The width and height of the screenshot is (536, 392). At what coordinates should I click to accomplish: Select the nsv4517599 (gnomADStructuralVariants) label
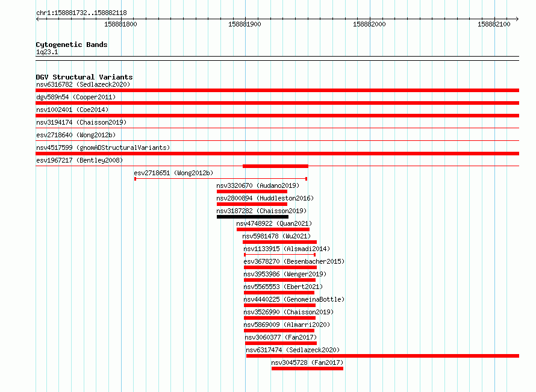pos(103,148)
